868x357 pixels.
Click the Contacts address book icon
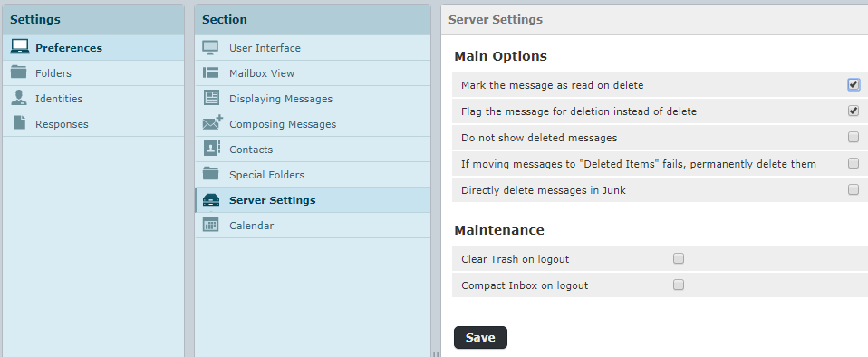211,149
